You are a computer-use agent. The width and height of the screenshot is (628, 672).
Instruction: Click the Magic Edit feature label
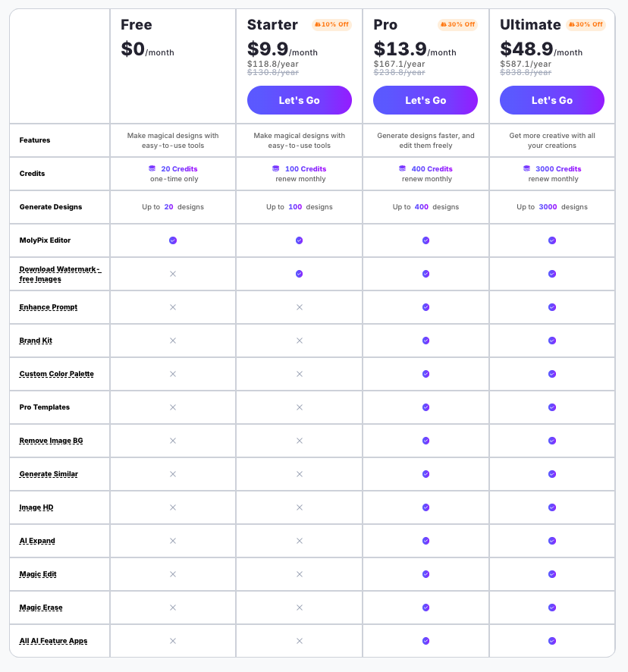click(x=38, y=574)
